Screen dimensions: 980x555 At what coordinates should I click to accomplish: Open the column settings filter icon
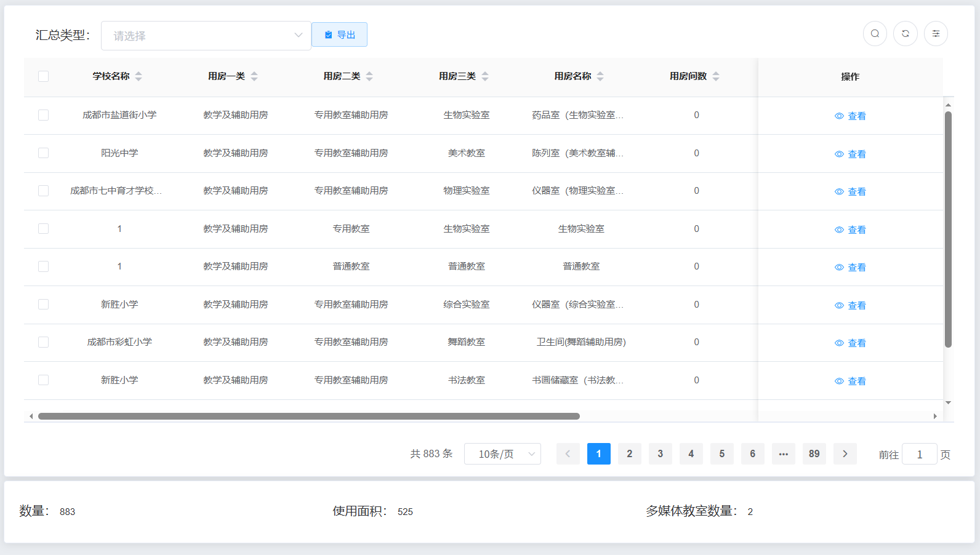coord(936,34)
